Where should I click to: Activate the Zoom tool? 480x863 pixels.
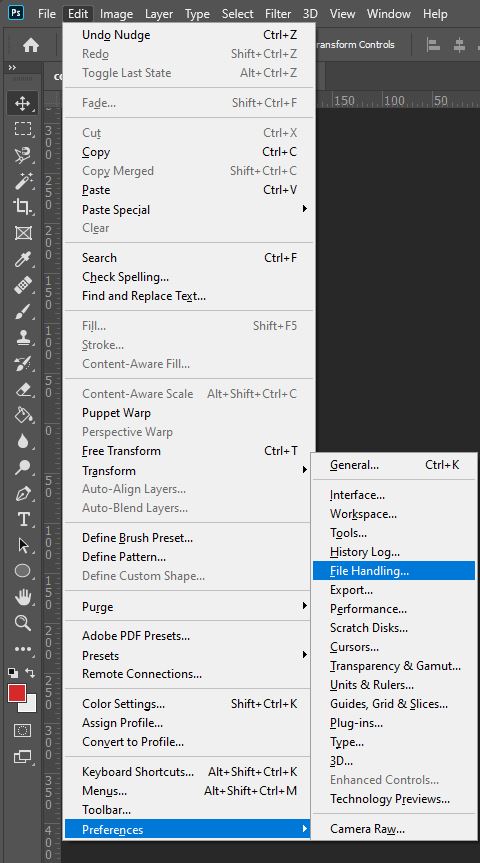(x=23, y=623)
